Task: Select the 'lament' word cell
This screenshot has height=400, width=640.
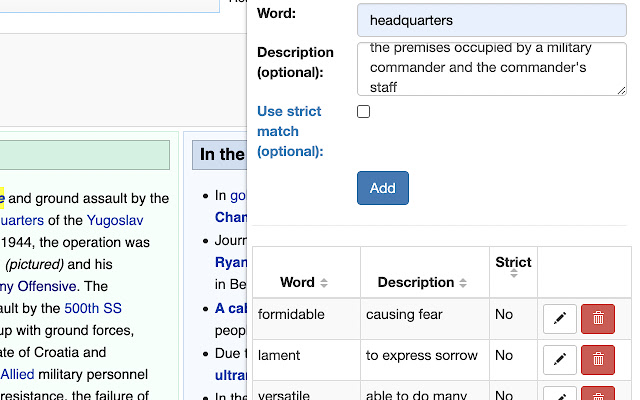Action: point(307,360)
